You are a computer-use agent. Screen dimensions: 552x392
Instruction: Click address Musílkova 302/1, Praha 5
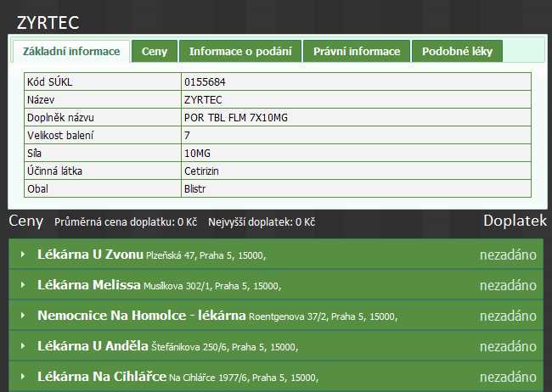(x=195, y=286)
